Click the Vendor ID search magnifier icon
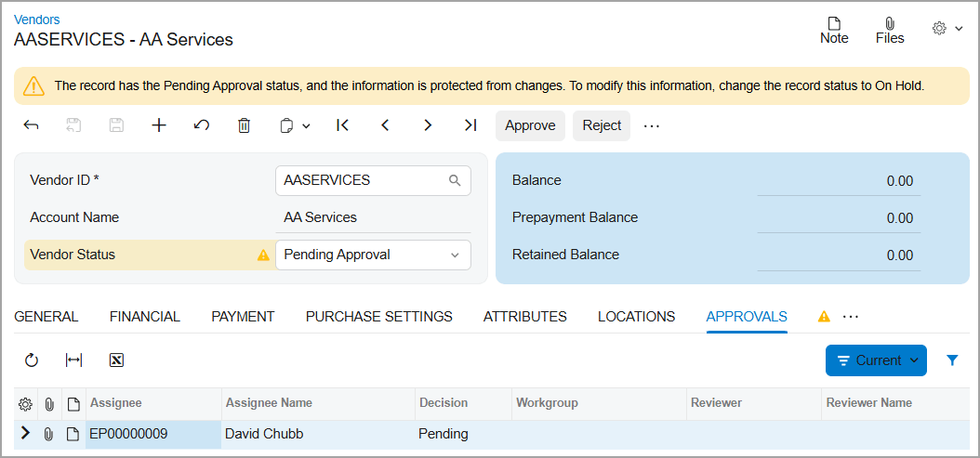980x458 pixels. pyautogui.click(x=455, y=180)
